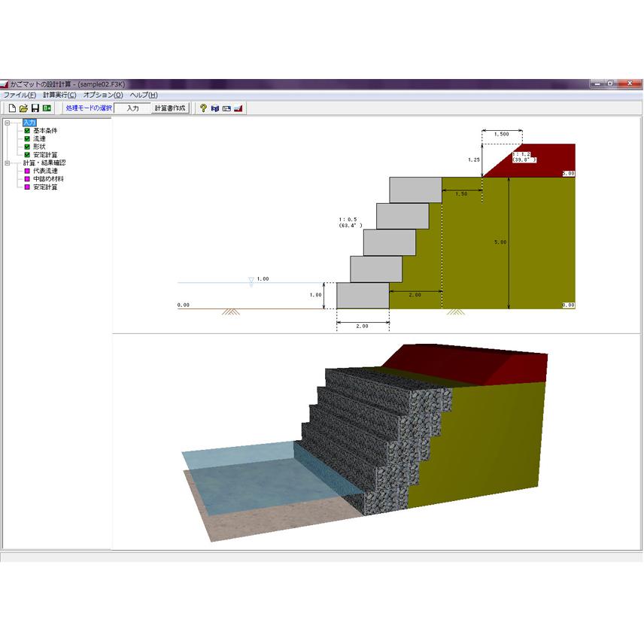Toggle the green checkbox beside 流速
Image resolution: width=644 pixels, height=644 pixels.
27,139
